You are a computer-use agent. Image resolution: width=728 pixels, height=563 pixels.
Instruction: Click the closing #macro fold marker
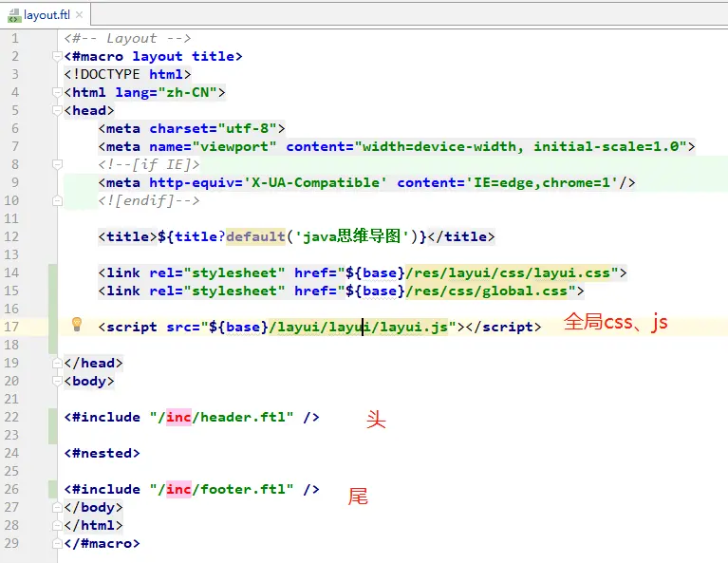coord(57,543)
